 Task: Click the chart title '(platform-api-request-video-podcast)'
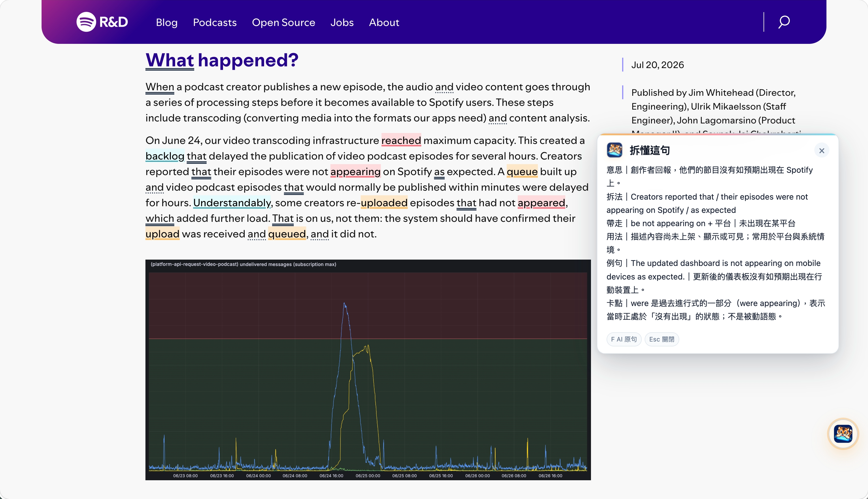click(194, 264)
